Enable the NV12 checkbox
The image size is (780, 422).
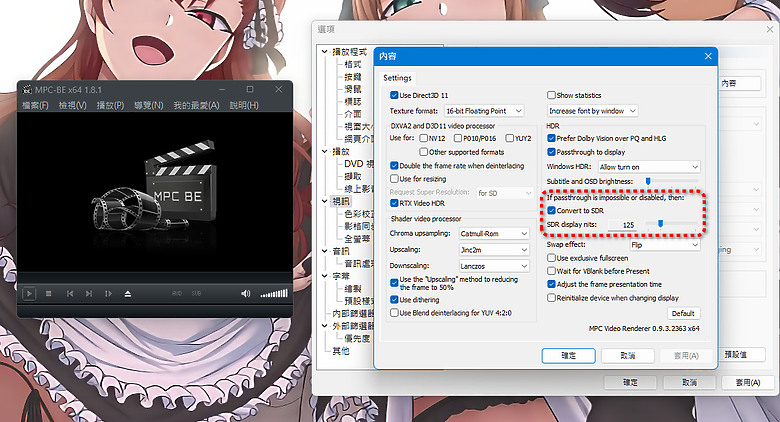tap(423, 138)
